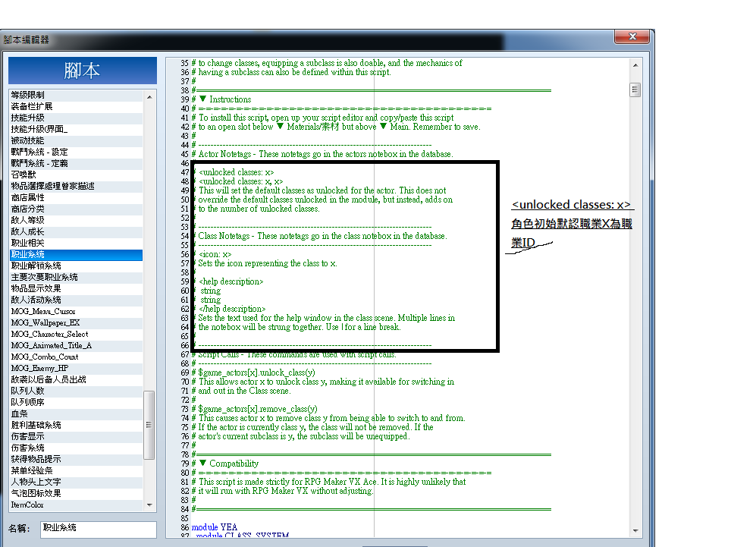Close the 腳本編輯器 script editor window
The width and height of the screenshot is (756, 547).
pos(632,36)
